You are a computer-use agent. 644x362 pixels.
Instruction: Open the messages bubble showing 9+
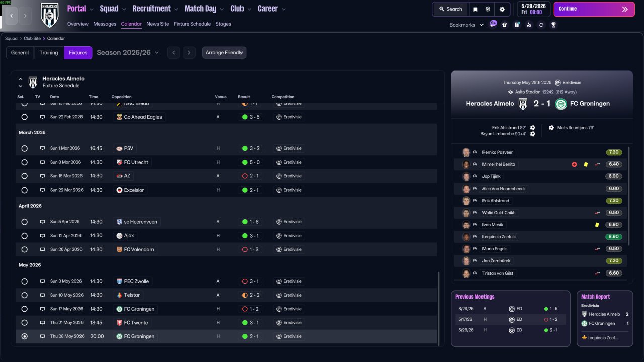[x=493, y=24]
